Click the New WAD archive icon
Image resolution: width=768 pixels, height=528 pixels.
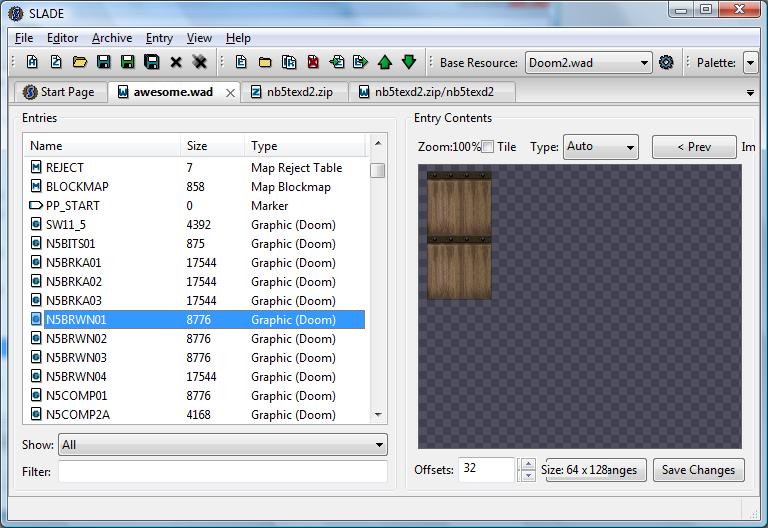[x=32, y=62]
